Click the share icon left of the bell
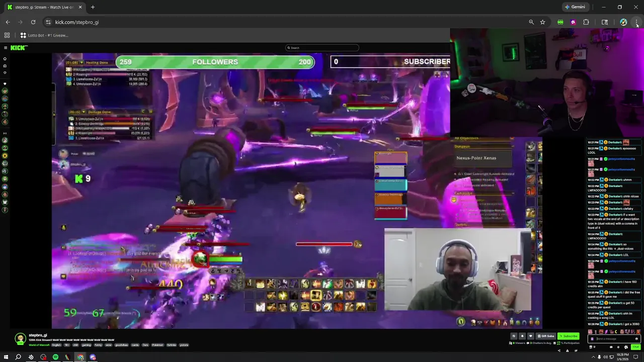 click(514, 336)
